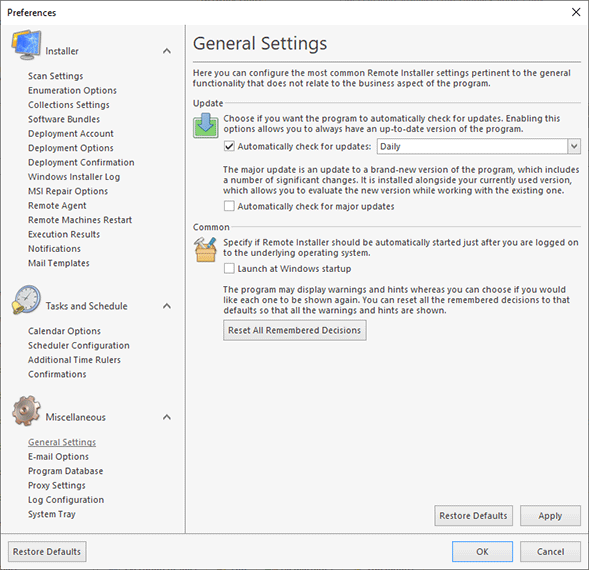Click Restore Defaults beside Apply
This screenshot has height=570, width=589.
coord(474,516)
